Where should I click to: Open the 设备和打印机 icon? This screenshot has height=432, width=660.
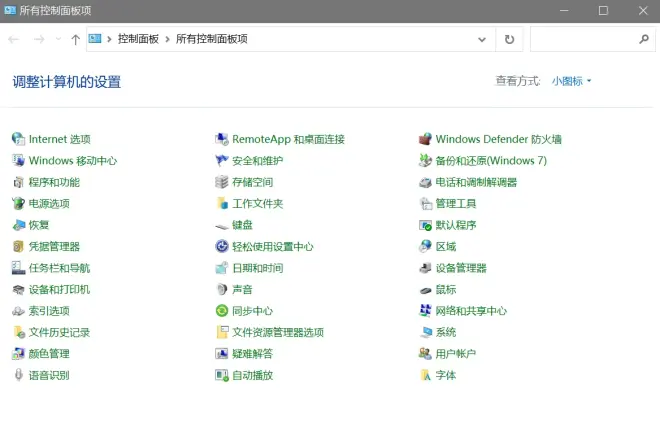click(18, 289)
